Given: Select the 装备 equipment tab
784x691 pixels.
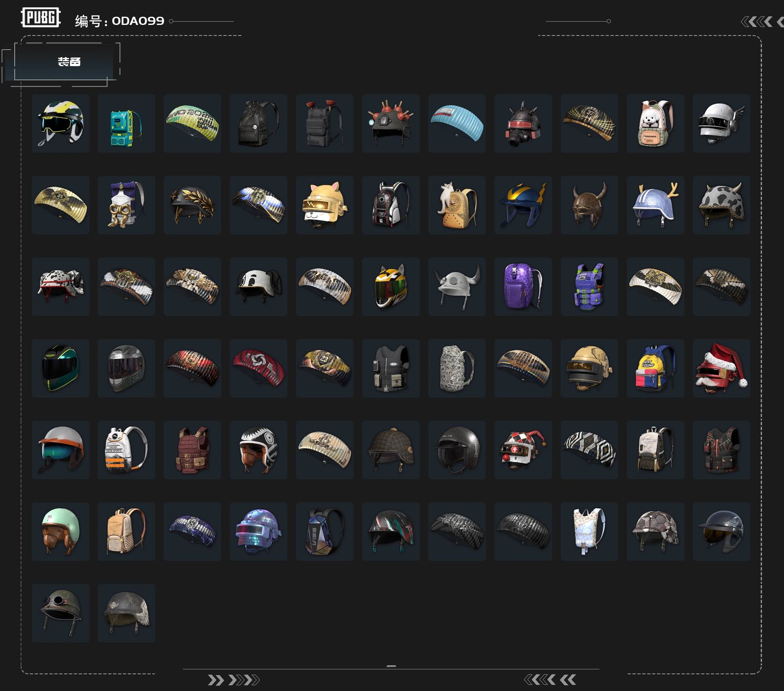Looking at the screenshot, I should (x=69, y=62).
